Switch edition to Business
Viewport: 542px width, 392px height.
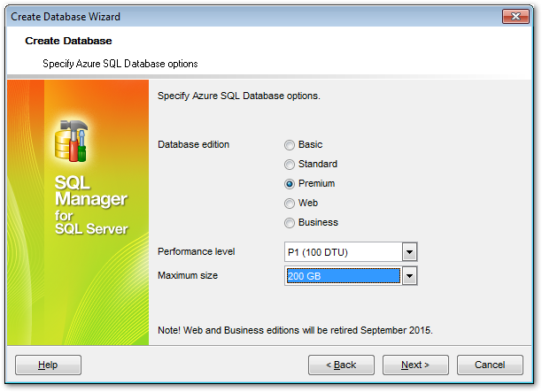pyautogui.click(x=290, y=222)
